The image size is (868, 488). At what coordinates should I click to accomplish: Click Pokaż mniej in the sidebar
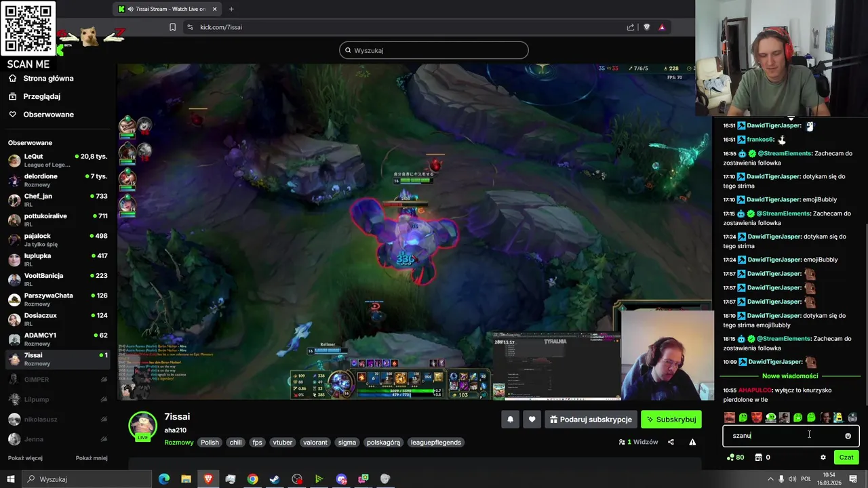(92, 458)
